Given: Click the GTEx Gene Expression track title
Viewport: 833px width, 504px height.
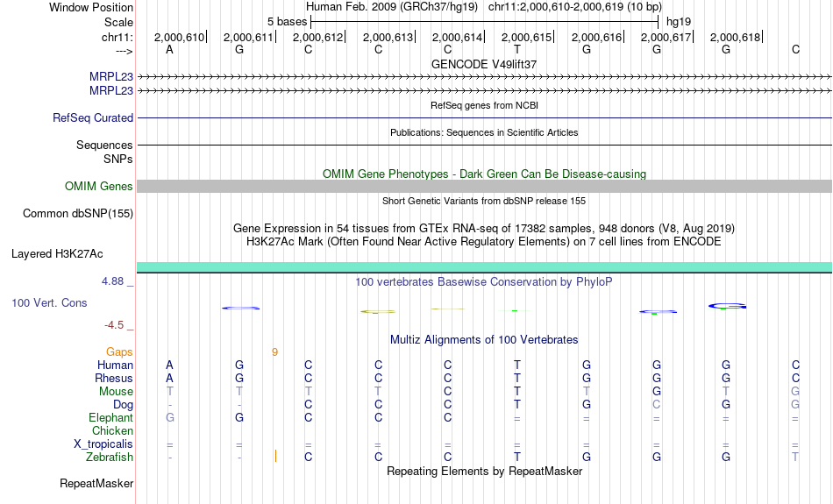Looking at the screenshot, I should point(484,229).
